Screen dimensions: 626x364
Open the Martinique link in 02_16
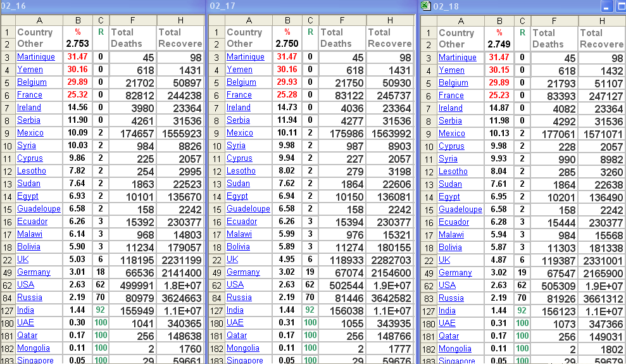point(35,57)
